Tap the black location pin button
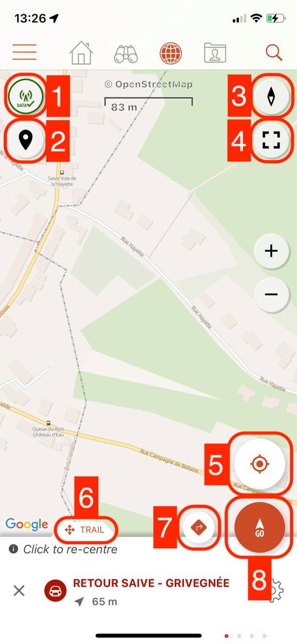 click(x=26, y=139)
